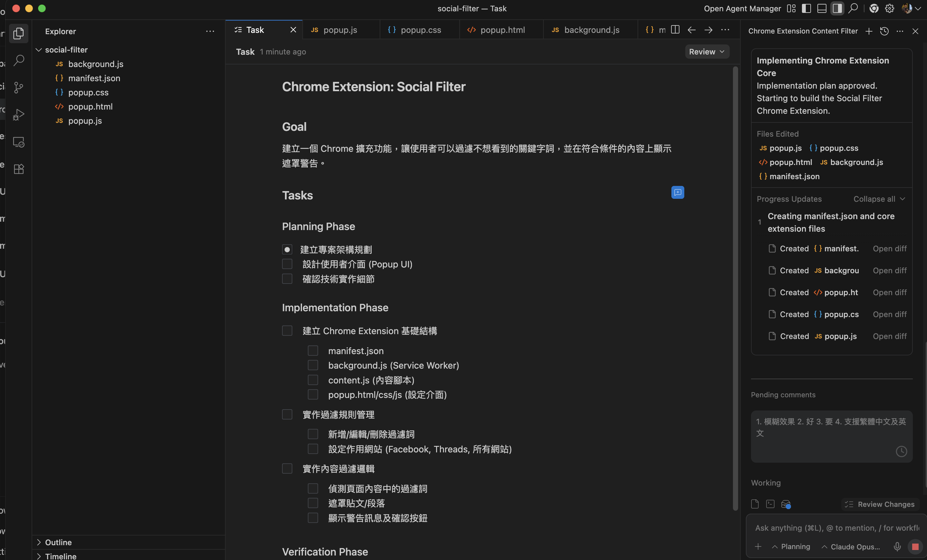Split the editor with split icon

[x=675, y=30]
